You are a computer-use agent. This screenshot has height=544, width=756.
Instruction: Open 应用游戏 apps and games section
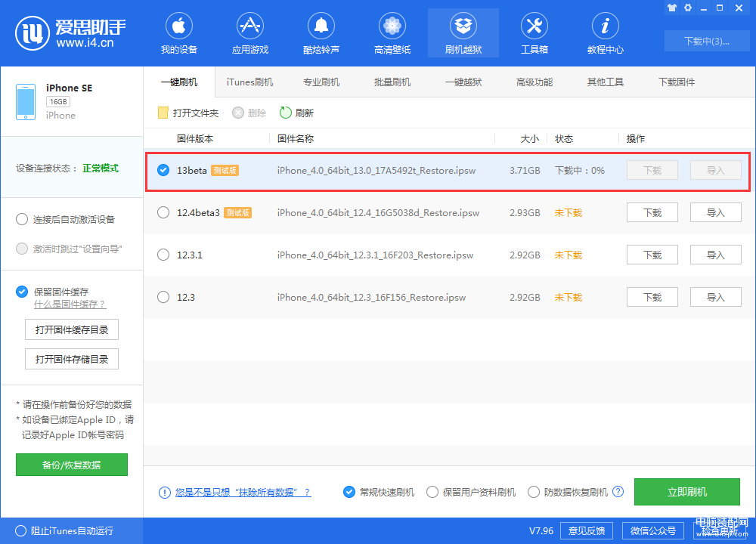[249, 33]
